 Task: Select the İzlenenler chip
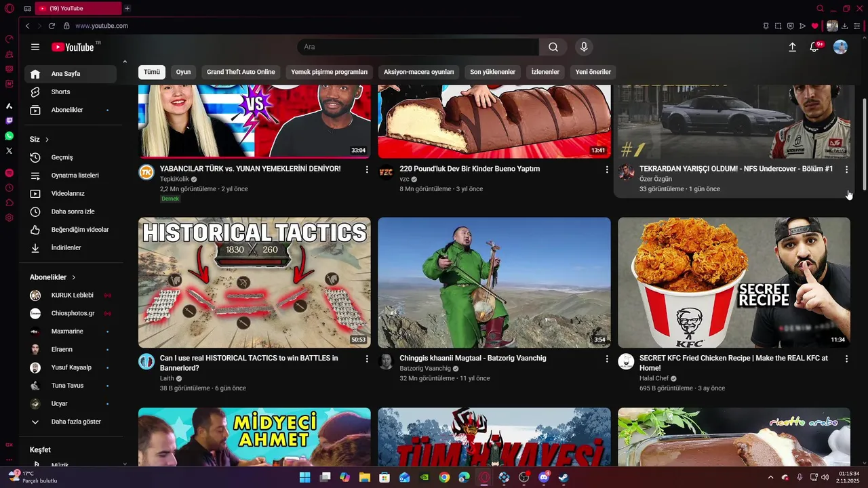tap(545, 72)
